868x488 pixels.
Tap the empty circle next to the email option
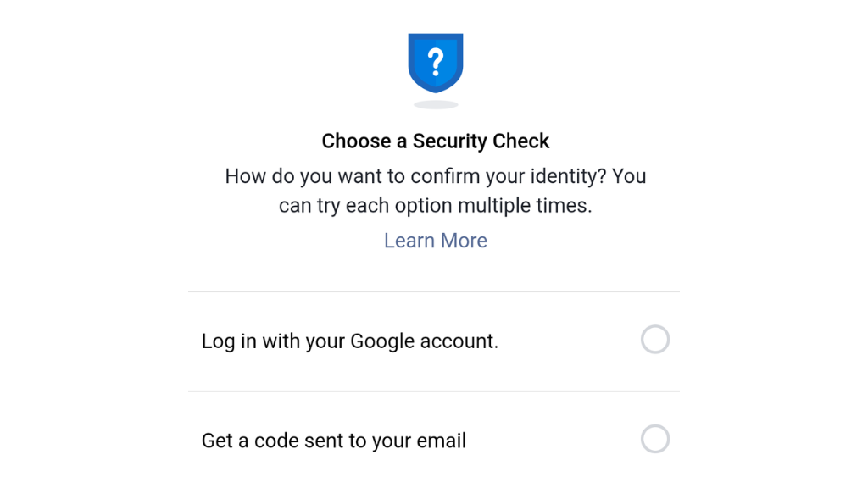pyautogui.click(x=654, y=439)
